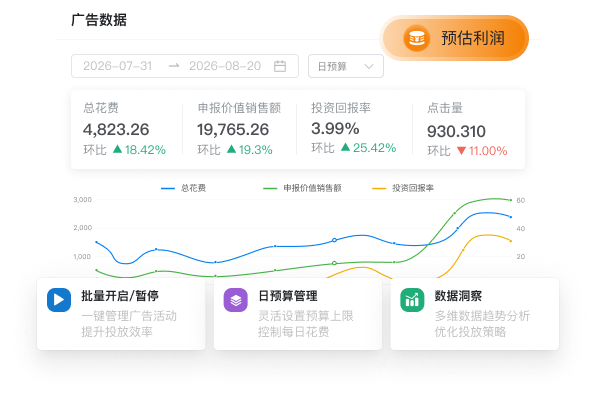Toggle the 投资回报率 orange legend series
Image resolution: width=596 pixels, height=393 pixels.
point(403,188)
